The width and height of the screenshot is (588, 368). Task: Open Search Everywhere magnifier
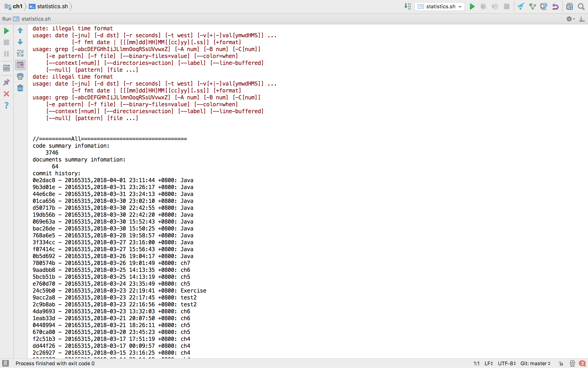(x=581, y=6)
